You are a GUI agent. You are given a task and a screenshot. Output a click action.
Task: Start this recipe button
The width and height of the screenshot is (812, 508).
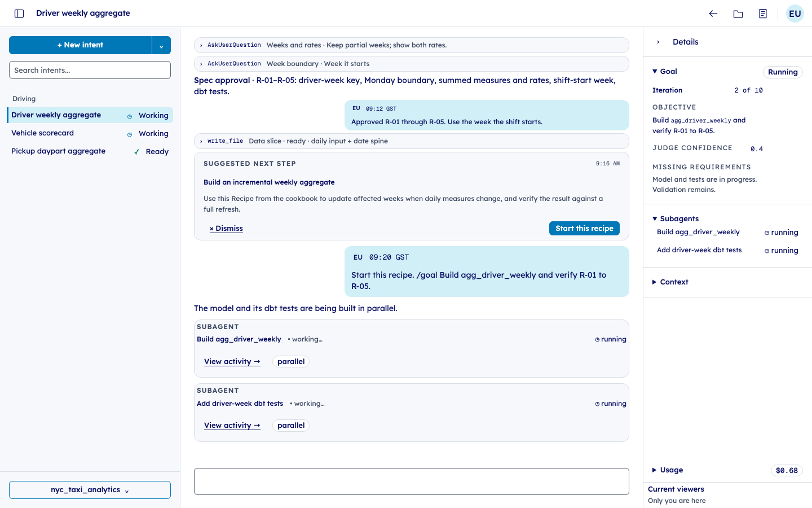click(x=584, y=228)
